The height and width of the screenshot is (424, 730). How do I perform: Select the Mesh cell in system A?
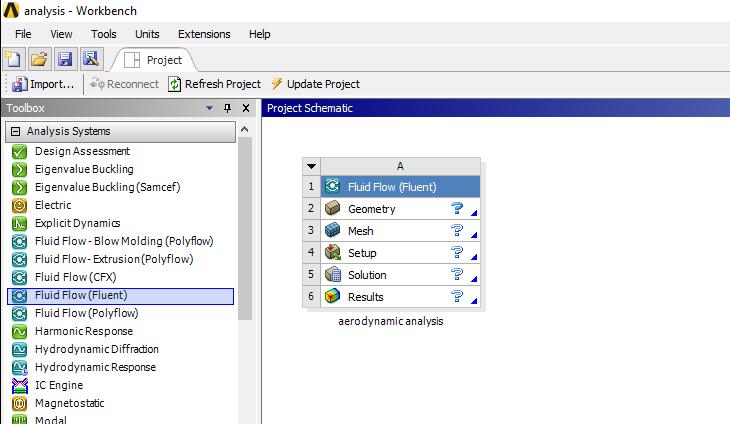[x=400, y=230]
